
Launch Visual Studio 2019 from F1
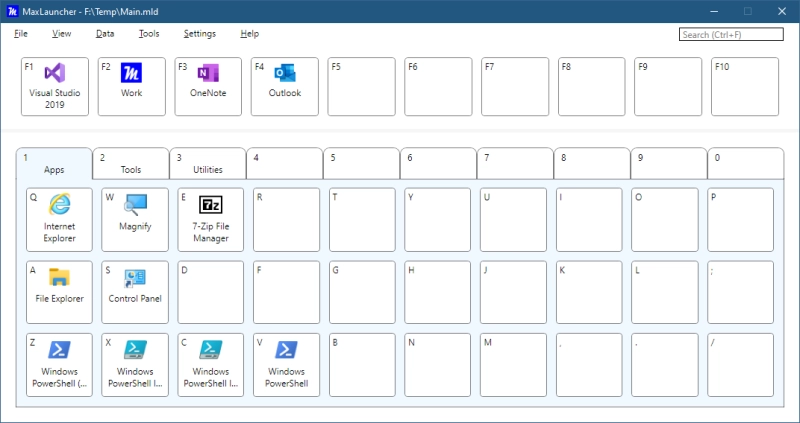coord(55,87)
